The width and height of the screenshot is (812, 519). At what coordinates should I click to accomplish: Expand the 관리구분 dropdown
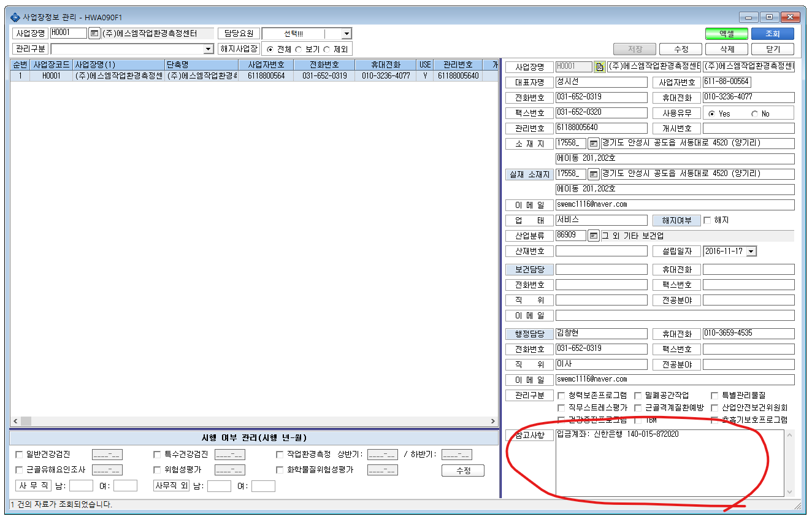click(208, 49)
